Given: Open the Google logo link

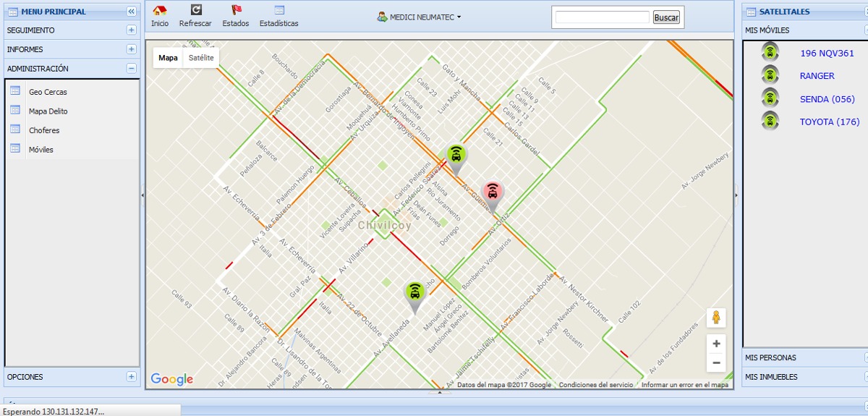Looking at the screenshot, I should coord(171,379).
